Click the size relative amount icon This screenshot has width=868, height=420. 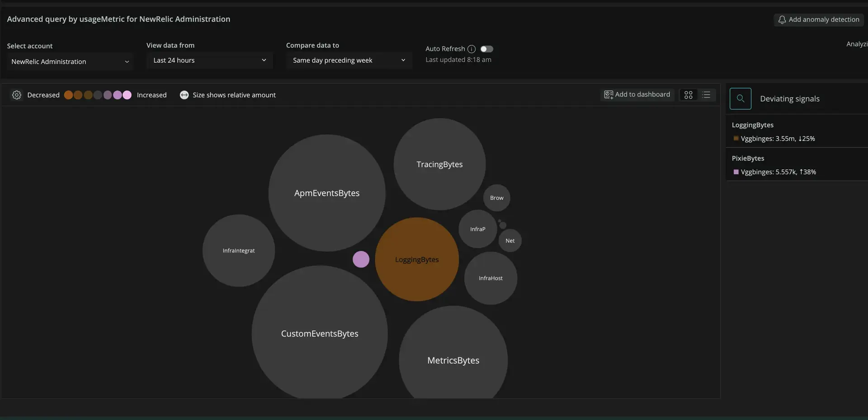click(184, 95)
